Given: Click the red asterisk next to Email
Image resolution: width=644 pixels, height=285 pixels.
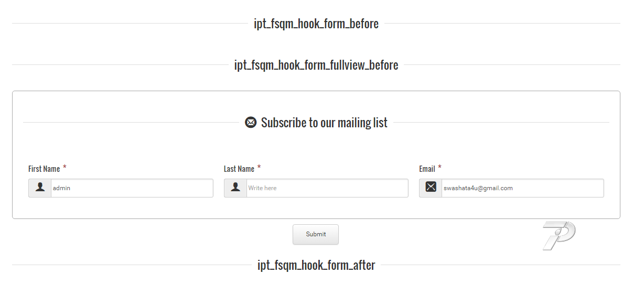Looking at the screenshot, I should pos(439,168).
